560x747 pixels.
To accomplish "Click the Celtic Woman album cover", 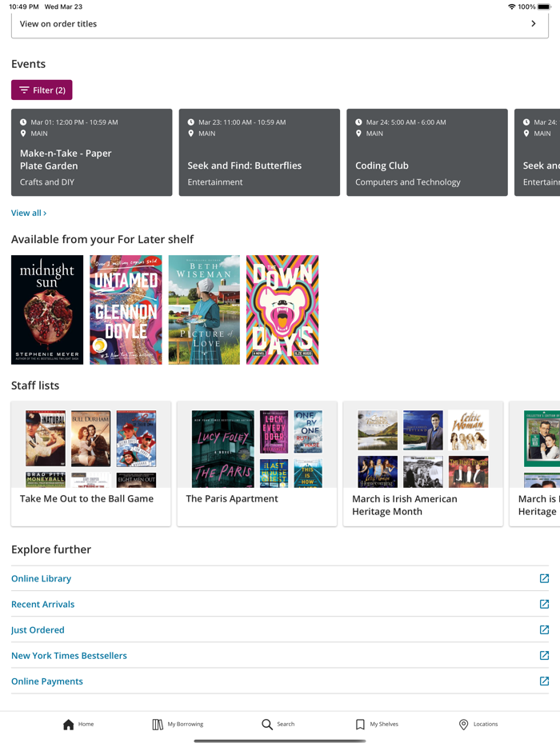I will click(x=469, y=430).
